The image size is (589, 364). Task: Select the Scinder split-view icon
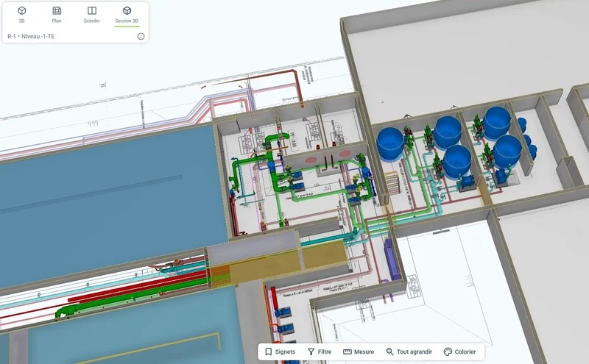(x=92, y=15)
